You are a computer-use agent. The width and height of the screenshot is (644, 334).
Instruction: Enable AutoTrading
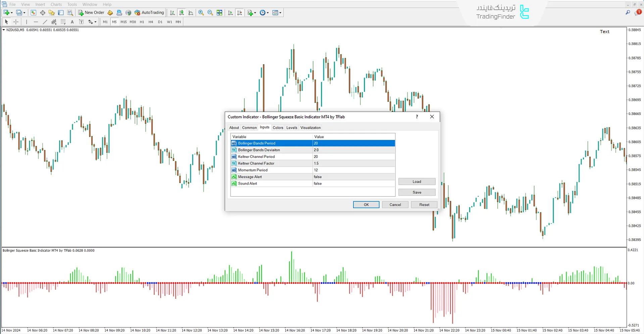click(x=149, y=12)
